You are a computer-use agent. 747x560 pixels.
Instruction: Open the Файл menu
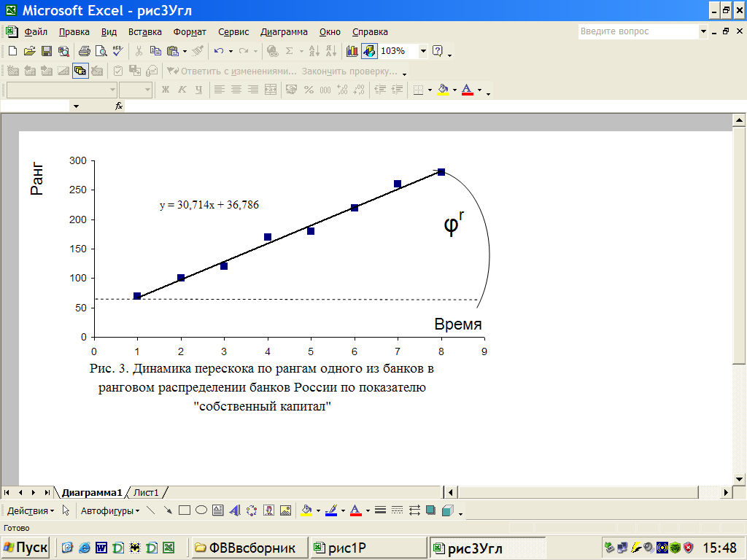point(36,32)
